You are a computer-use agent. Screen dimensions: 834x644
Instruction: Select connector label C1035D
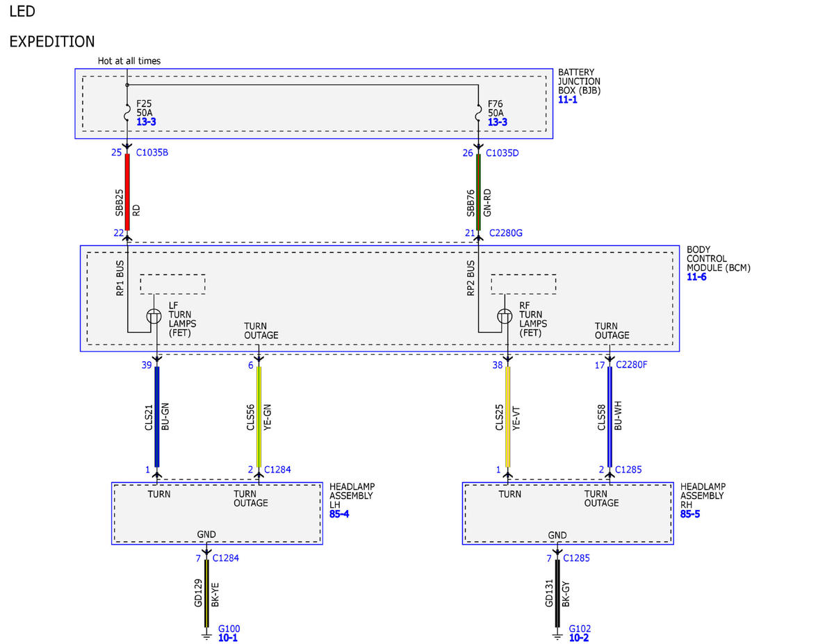[x=502, y=153]
